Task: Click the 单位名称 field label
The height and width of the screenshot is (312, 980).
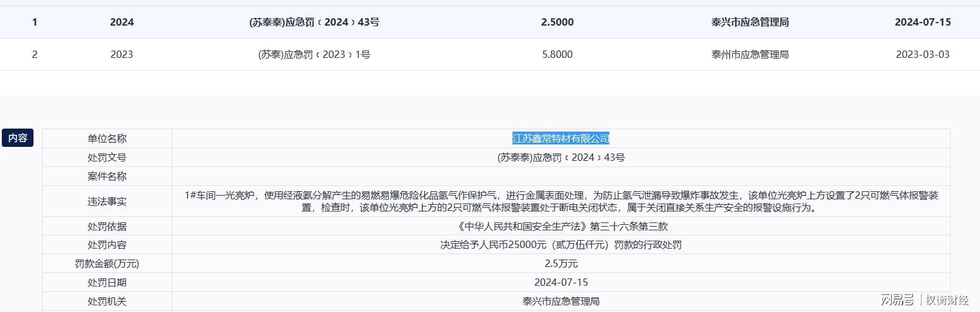Action: coord(107,138)
